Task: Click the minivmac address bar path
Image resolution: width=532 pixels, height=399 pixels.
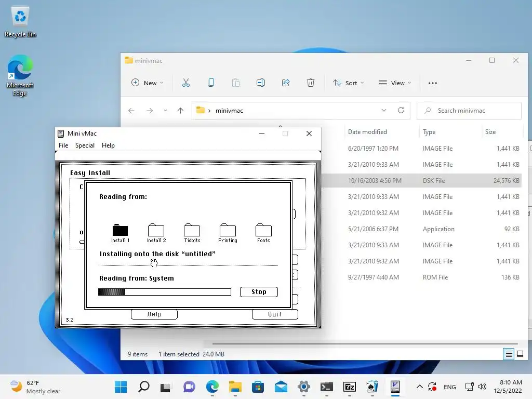Action: point(229,111)
